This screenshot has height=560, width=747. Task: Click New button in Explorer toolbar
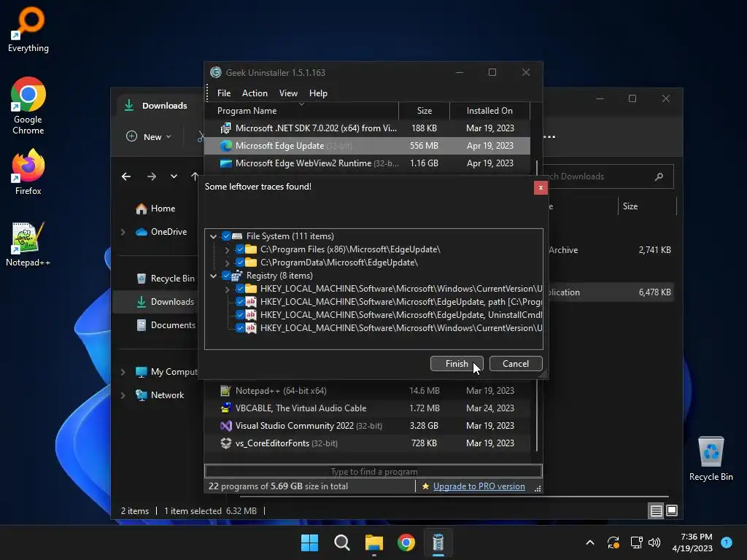pyautogui.click(x=149, y=137)
